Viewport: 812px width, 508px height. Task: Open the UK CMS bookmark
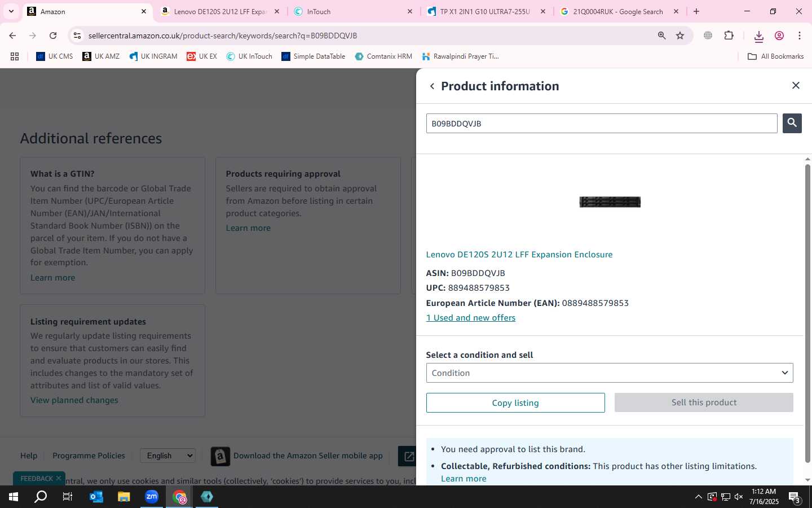tap(55, 56)
